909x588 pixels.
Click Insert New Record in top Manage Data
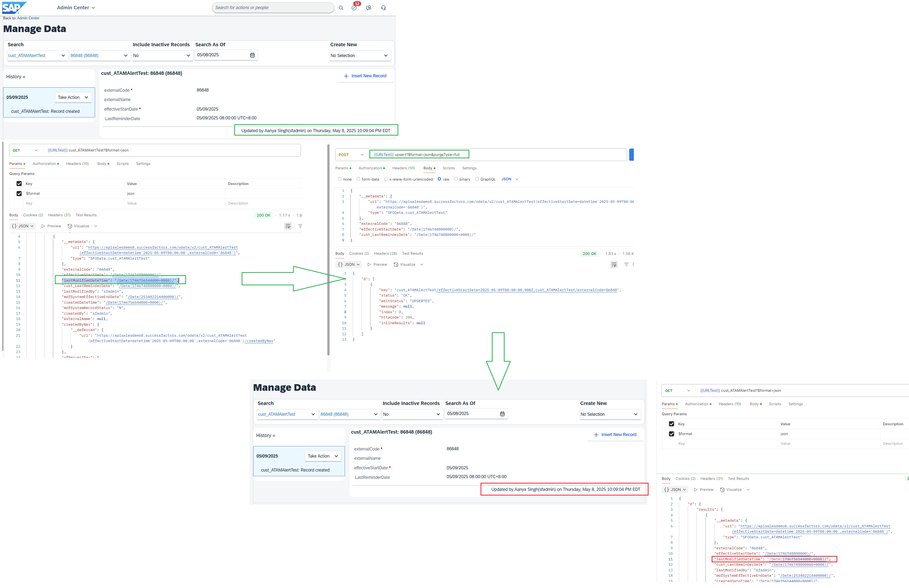365,76
